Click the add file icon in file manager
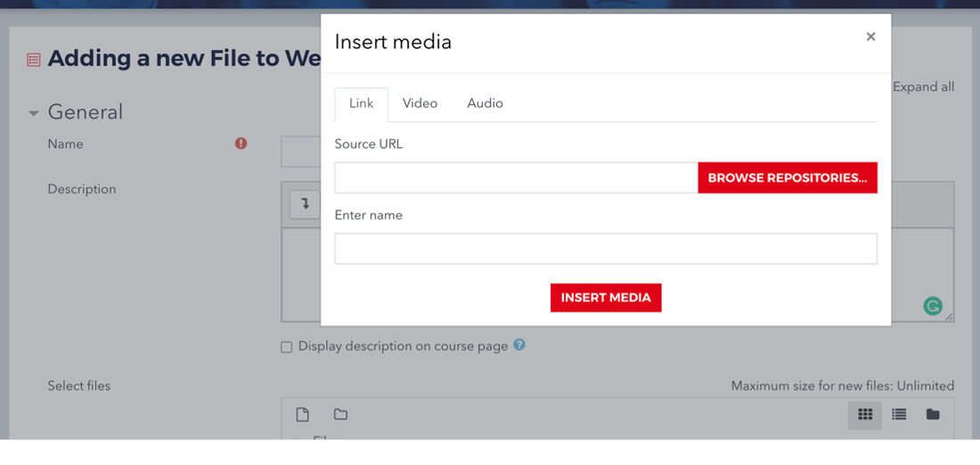980x465 pixels. [x=303, y=414]
